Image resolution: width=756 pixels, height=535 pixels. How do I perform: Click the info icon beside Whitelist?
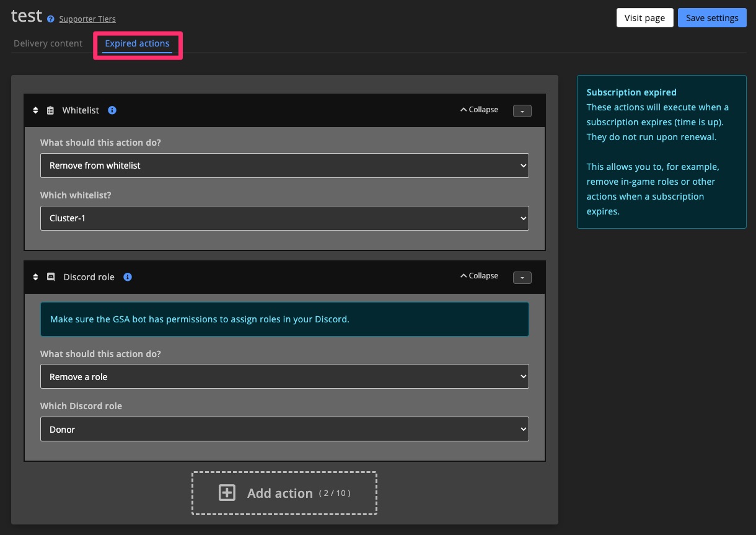click(x=112, y=110)
